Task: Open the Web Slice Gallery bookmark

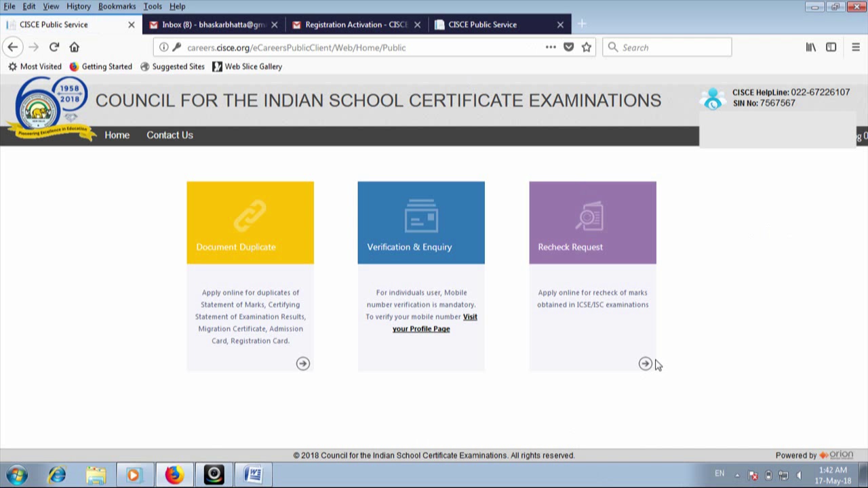Action: (x=247, y=66)
